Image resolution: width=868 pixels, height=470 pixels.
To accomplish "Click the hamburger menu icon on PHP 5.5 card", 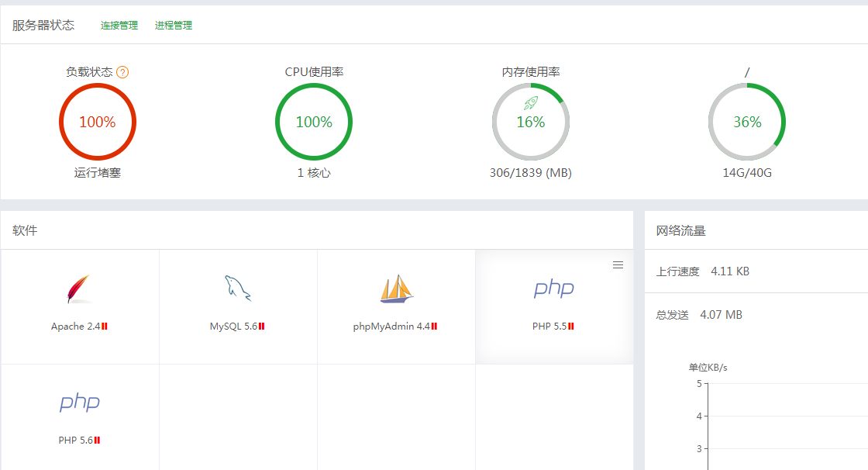I will coord(618,265).
